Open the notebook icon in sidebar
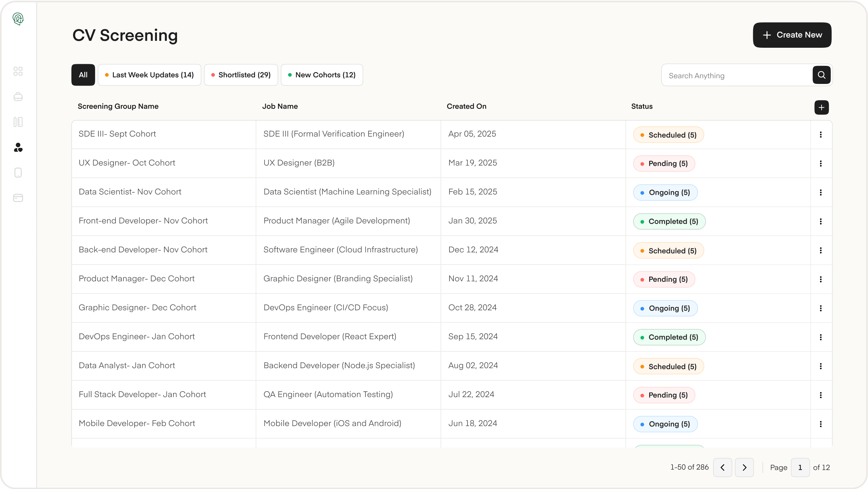 pos(18,122)
